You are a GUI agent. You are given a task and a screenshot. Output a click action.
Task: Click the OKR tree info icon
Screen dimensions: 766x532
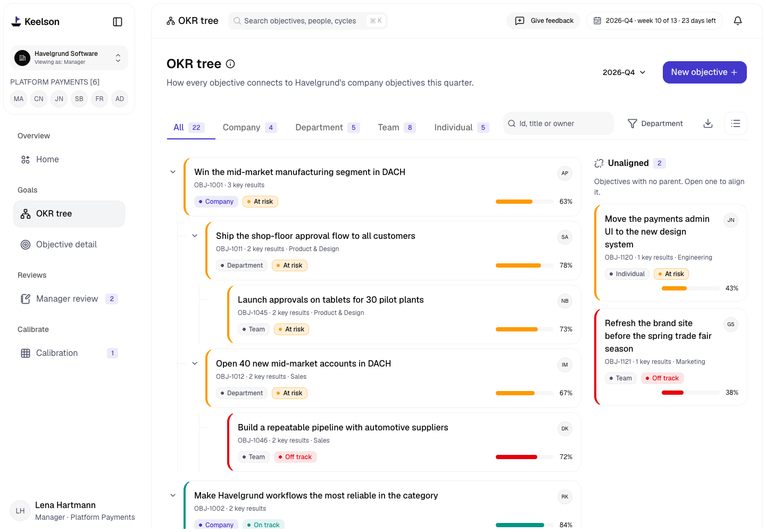(230, 64)
